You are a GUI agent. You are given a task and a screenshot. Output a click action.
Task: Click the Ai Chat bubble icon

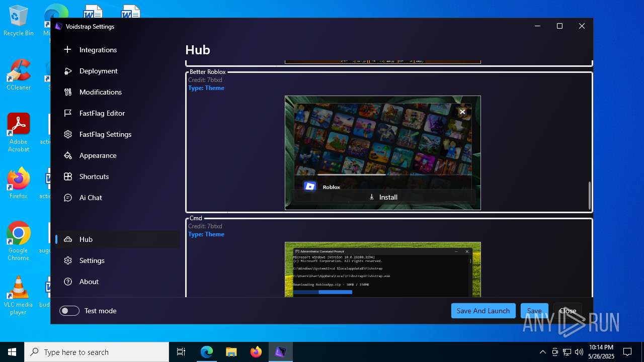68,198
